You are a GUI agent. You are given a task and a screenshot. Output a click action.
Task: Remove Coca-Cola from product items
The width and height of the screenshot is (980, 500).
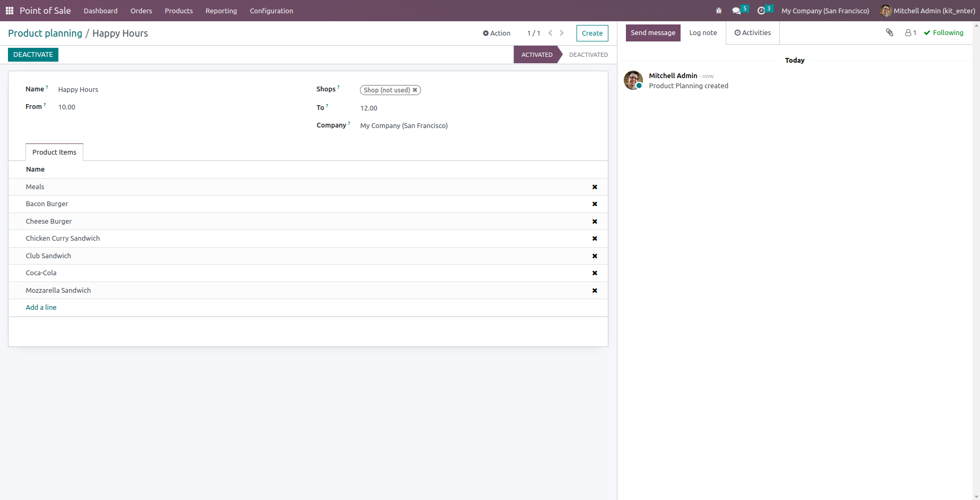pyautogui.click(x=595, y=273)
